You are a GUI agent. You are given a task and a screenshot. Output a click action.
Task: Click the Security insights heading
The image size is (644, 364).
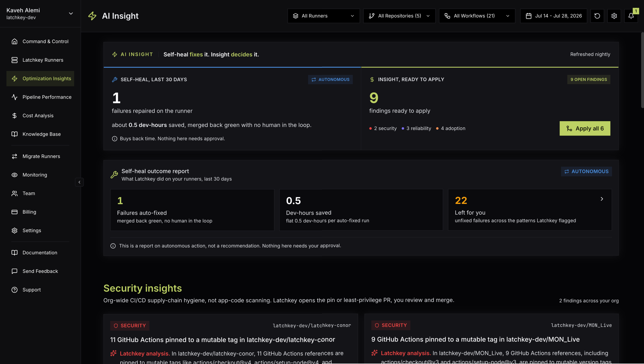coord(142,288)
